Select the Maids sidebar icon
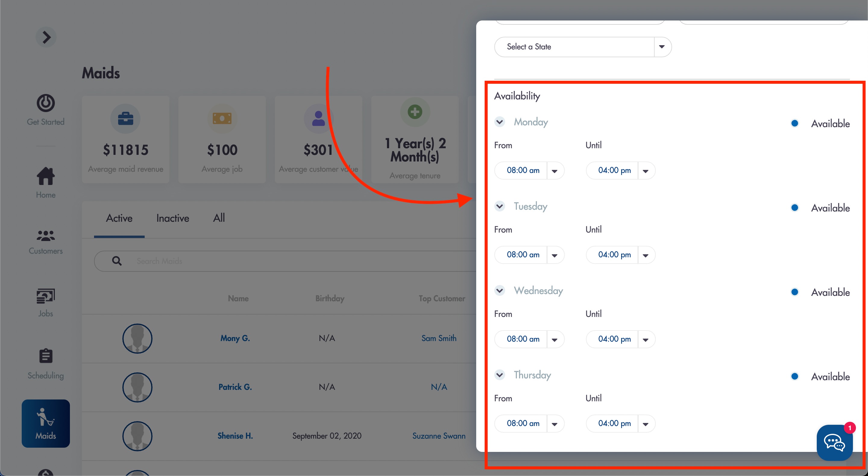Screen dimensions: 868x476 point(46,424)
